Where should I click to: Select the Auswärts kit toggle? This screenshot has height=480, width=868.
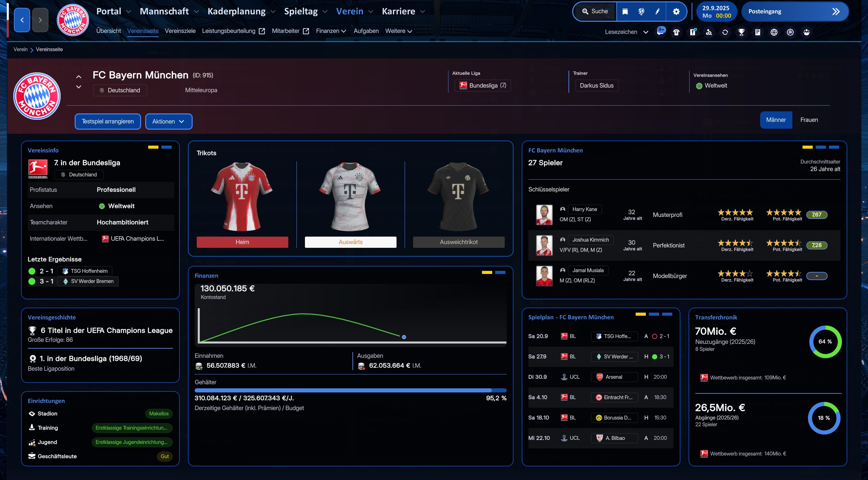[x=350, y=242]
